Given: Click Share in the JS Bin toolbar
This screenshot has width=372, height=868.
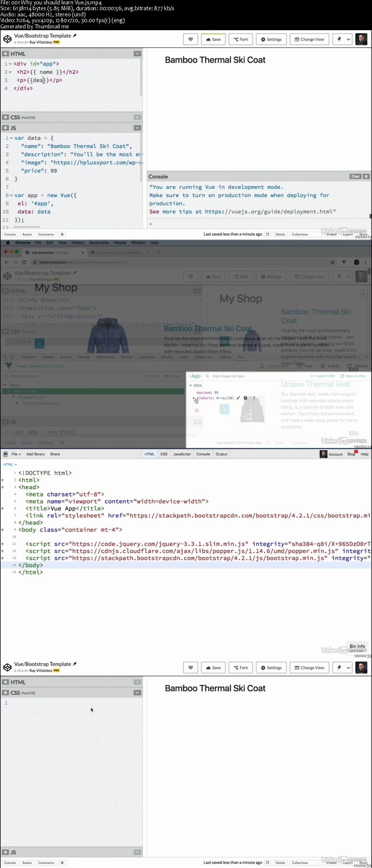Looking at the screenshot, I should point(55,454).
